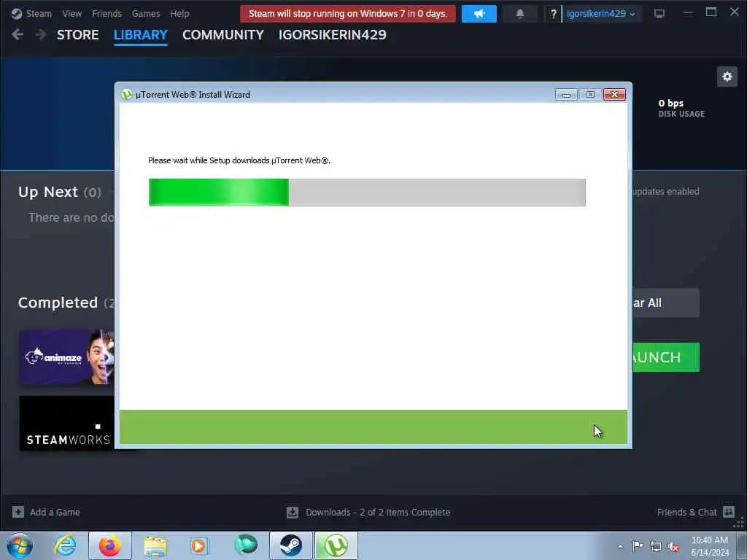Switch to the STORE tab
Image resolution: width=747 pixels, height=560 pixels.
tap(77, 35)
